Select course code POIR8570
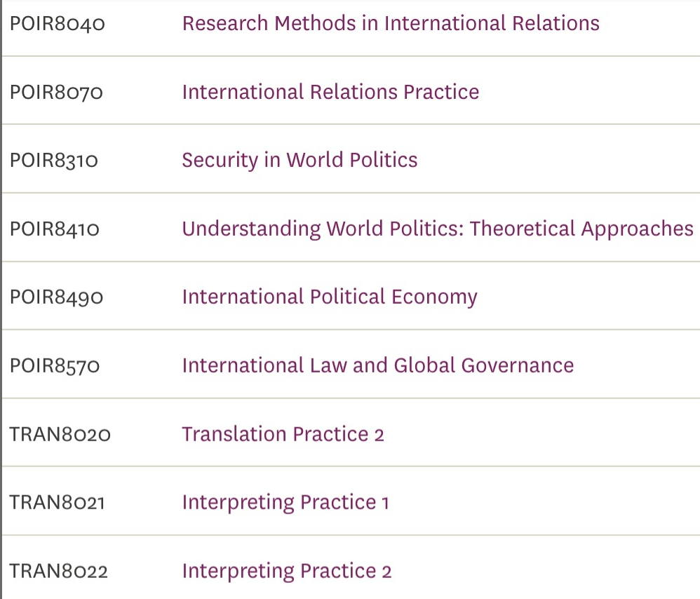The image size is (700, 599). click(x=55, y=366)
